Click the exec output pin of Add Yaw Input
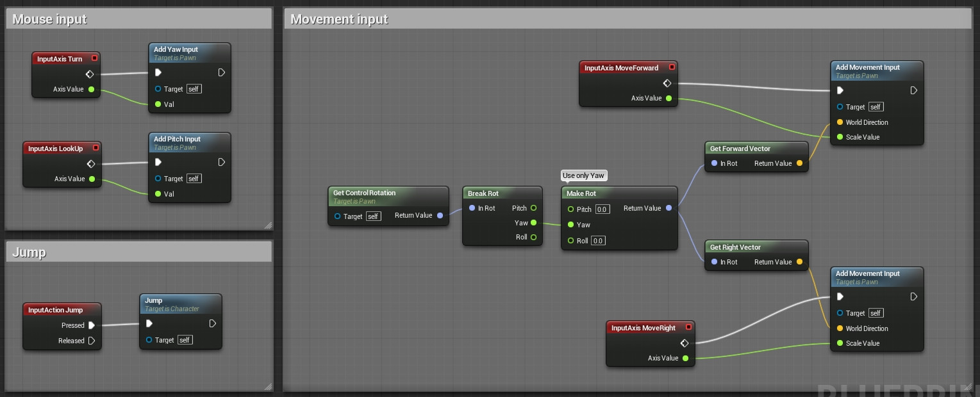The height and width of the screenshot is (397, 980). point(222,72)
